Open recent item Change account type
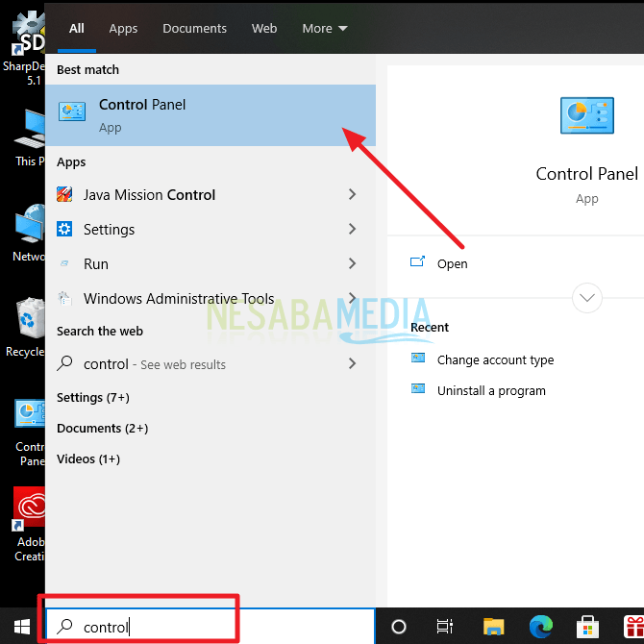 tap(495, 359)
